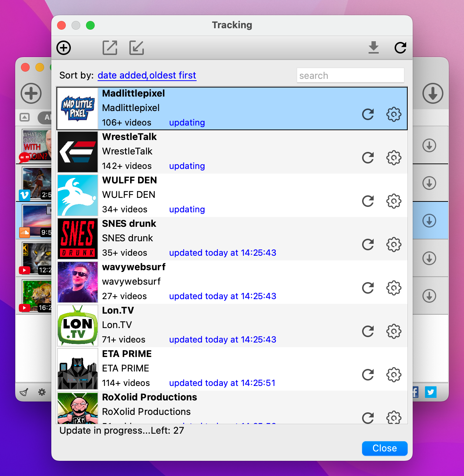The width and height of the screenshot is (464, 476).
Task: Click the SNES drunk logo thumbnail
Action: pyautogui.click(x=78, y=239)
